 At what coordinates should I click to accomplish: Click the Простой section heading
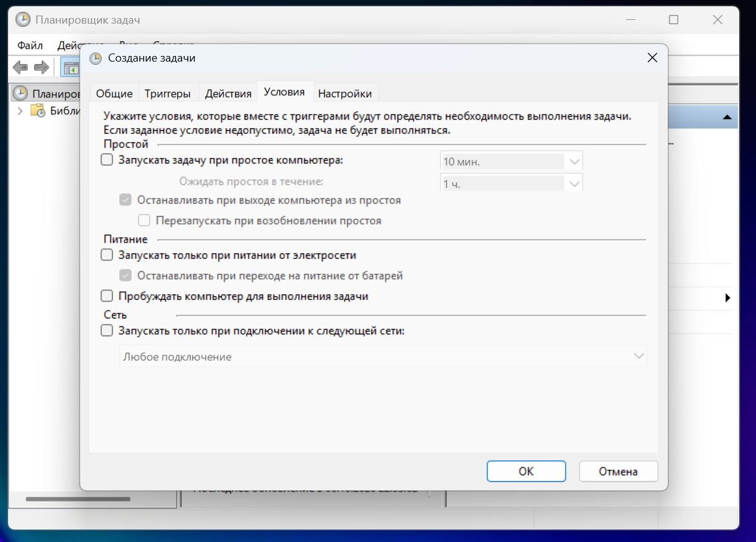pyautogui.click(x=126, y=144)
